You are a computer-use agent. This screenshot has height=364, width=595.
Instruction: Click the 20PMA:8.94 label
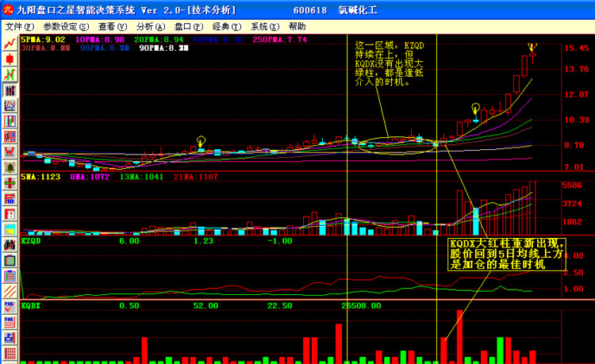tap(159, 40)
